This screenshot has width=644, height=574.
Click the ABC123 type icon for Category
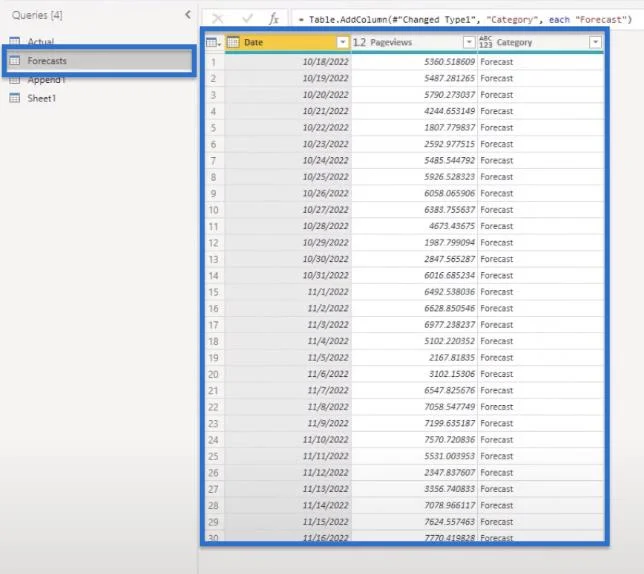click(x=485, y=42)
